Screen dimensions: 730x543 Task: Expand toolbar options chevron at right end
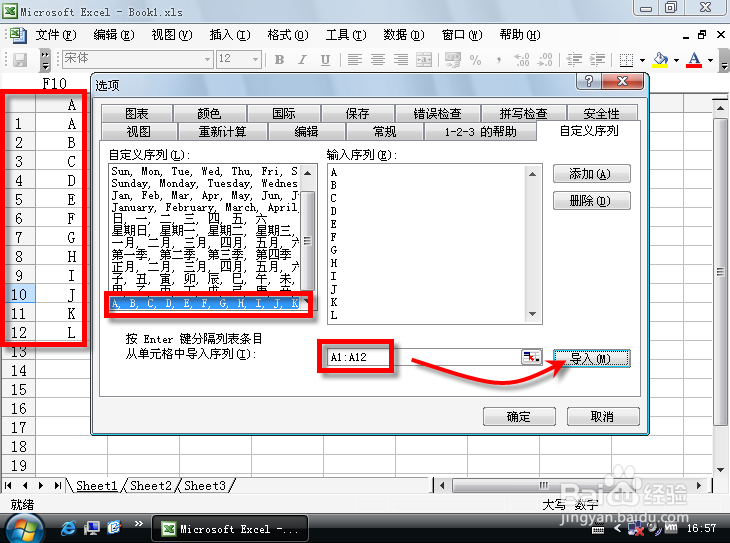724,61
